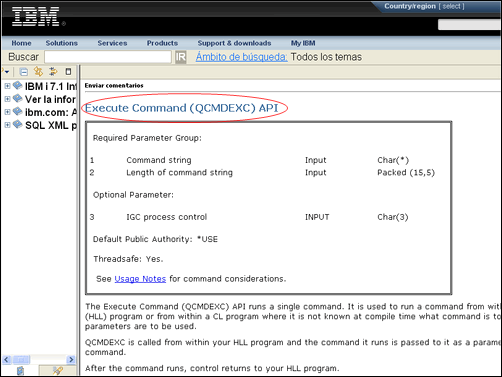Expand the SQL XML tree node
Screen dimensions: 502x377
tap(7, 125)
